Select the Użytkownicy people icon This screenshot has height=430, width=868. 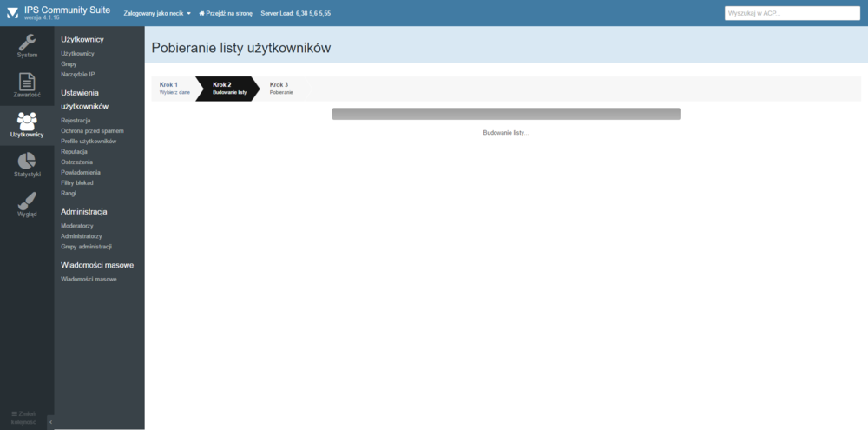coord(27,121)
